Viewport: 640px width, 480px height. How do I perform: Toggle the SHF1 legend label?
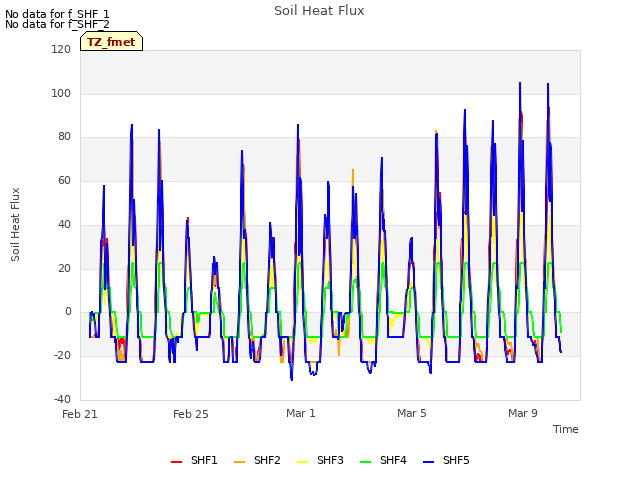point(204,460)
